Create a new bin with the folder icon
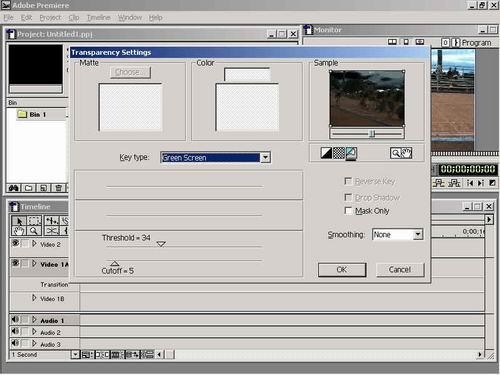Viewport: 500px width, 375px height. point(28,188)
